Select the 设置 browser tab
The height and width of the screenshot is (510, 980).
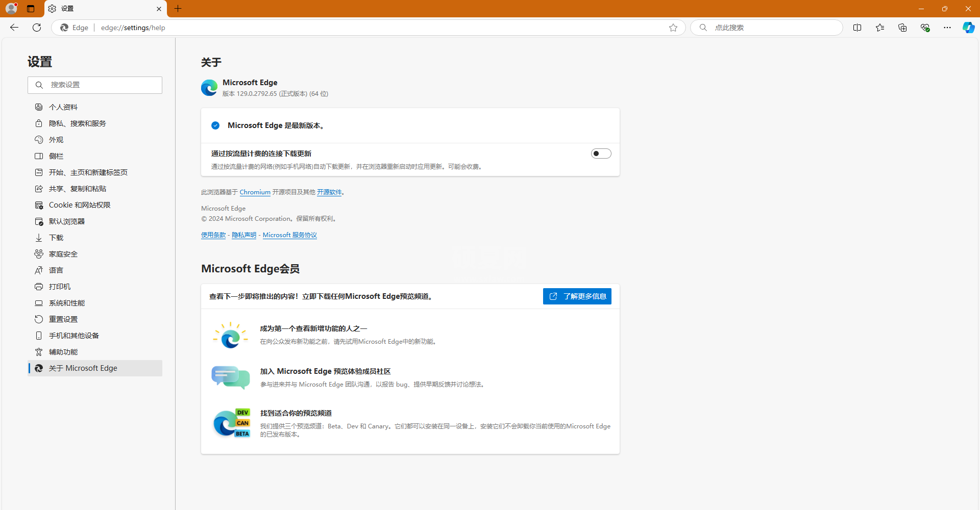tap(105, 9)
